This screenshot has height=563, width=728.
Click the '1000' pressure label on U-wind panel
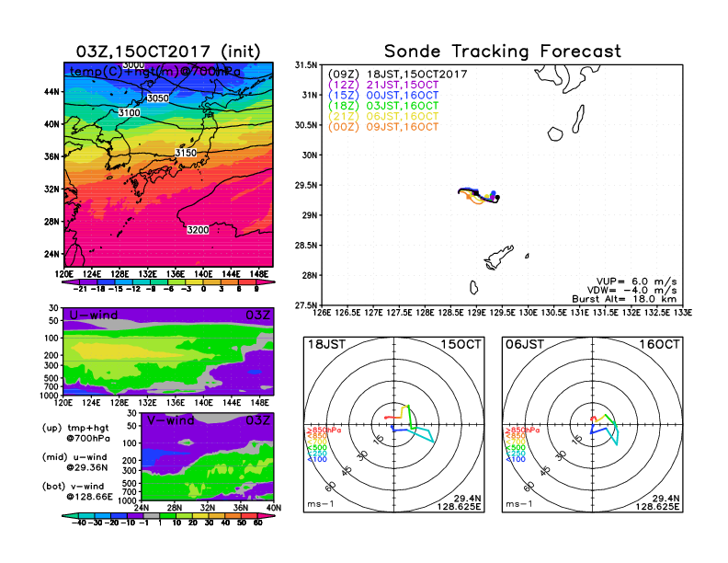(x=50, y=396)
